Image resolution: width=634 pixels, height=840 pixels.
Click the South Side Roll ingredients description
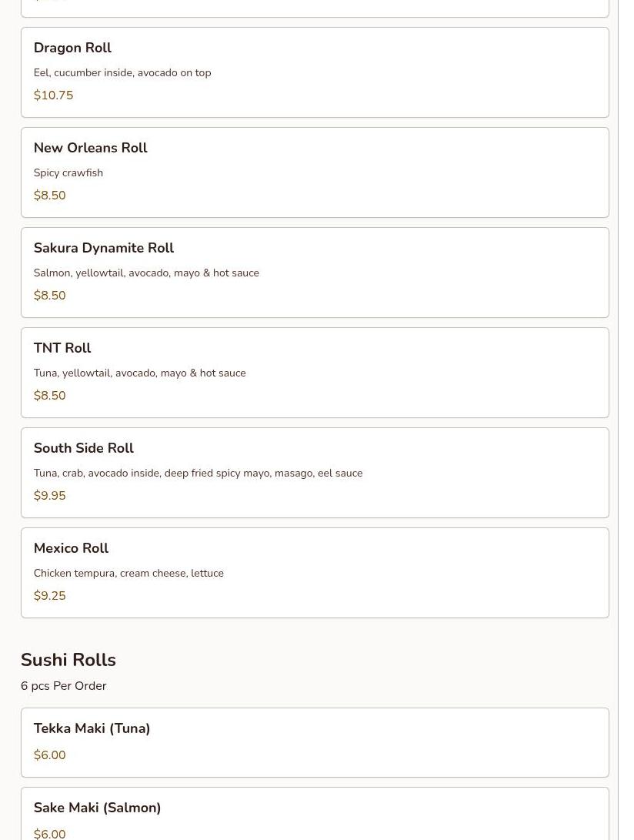coord(198,474)
